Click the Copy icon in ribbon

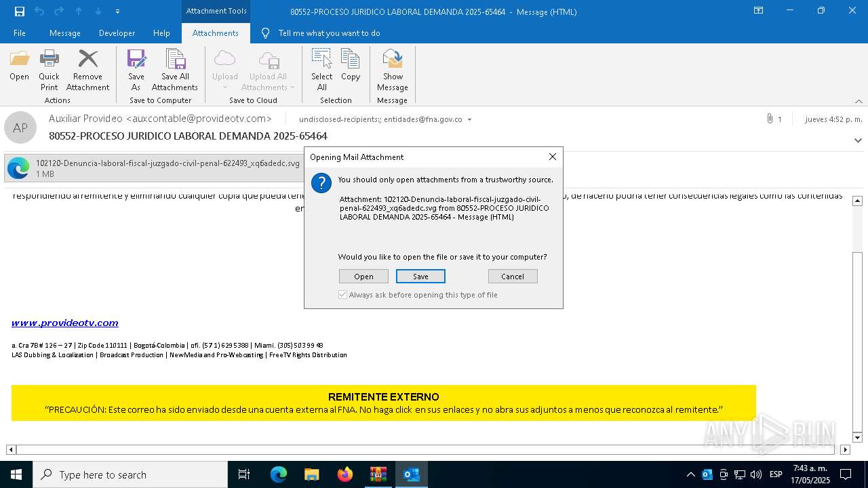coord(351,65)
